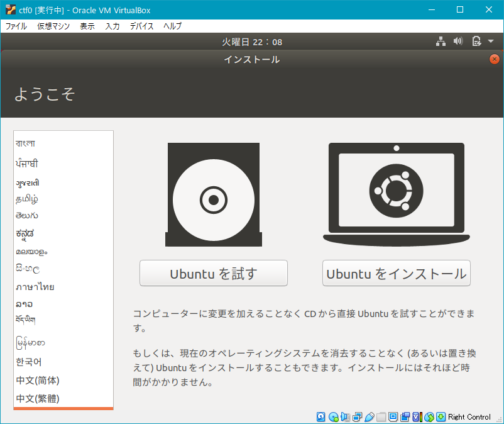Click the CPU virtualization status icon
Viewport: 504px width, 424px height.
coord(417,417)
